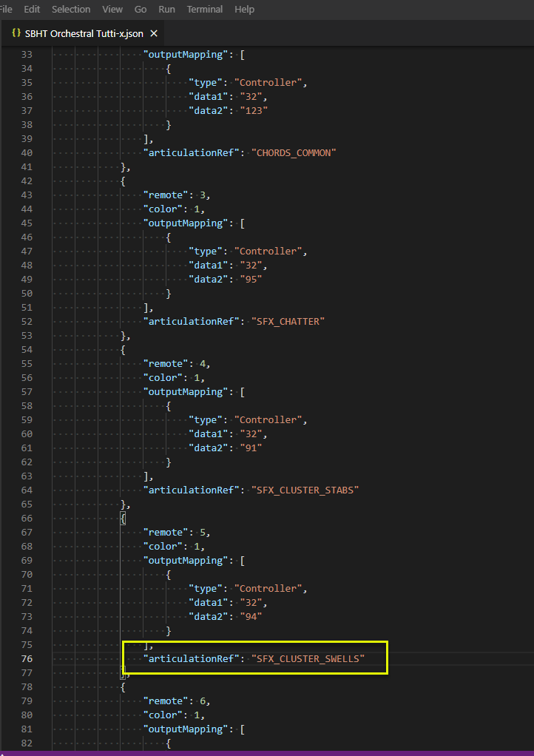Click line number 40 in the gutter
The image size is (534, 756).
pos(27,153)
